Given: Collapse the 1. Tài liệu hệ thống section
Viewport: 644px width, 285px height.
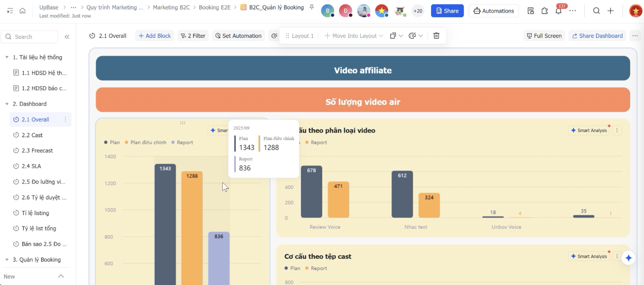Looking at the screenshot, I should (x=7, y=57).
